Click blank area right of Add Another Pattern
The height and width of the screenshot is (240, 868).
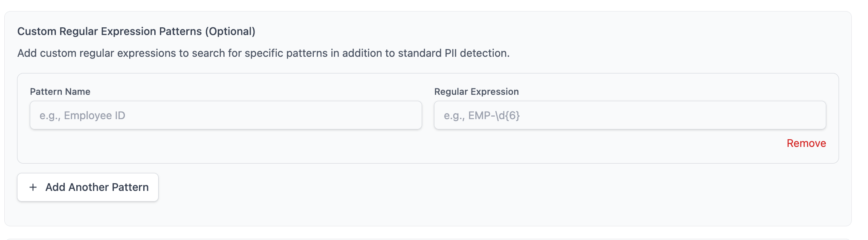pyautogui.click(x=426, y=187)
